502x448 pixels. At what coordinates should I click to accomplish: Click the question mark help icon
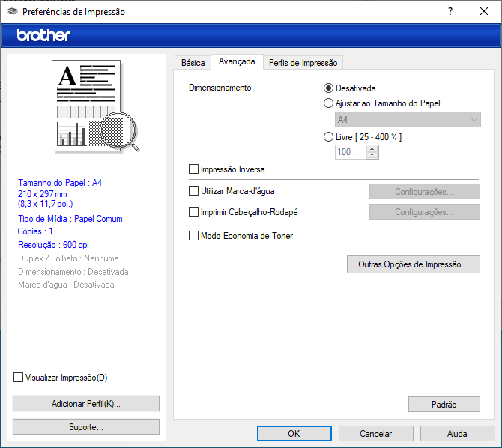pos(450,12)
